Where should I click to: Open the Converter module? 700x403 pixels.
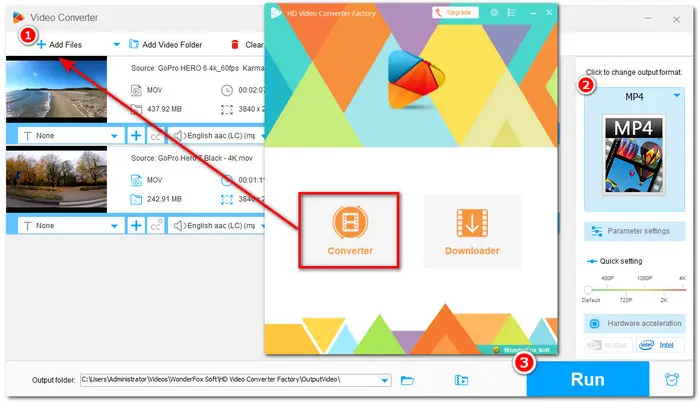pos(349,230)
